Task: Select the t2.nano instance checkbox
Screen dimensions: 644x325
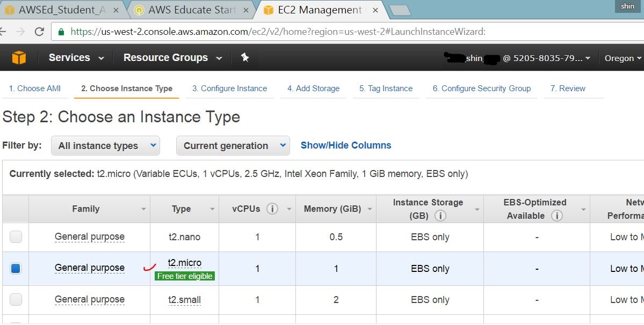Action: (x=16, y=237)
